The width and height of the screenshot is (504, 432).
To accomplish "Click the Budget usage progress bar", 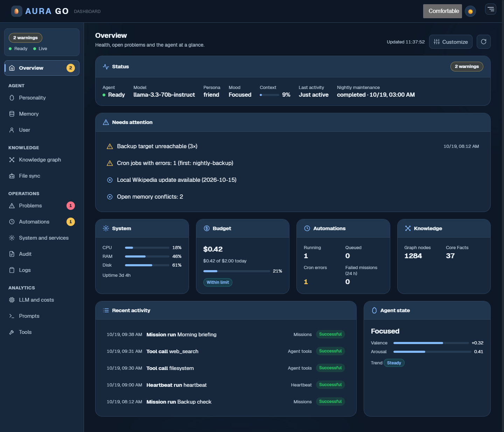I will pos(237,271).
